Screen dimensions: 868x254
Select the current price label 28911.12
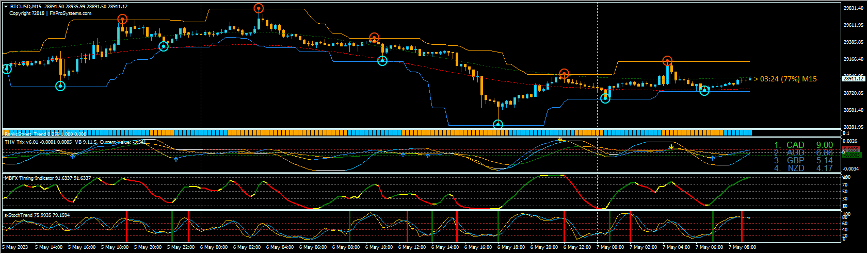click(854, 79)
